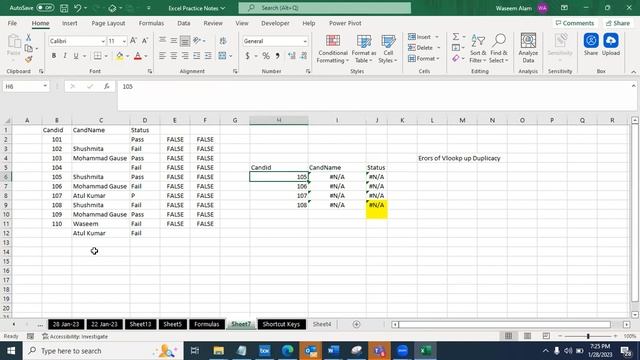Increase font size icon
This screenshot has width=640, height=360.
(133, 41)
